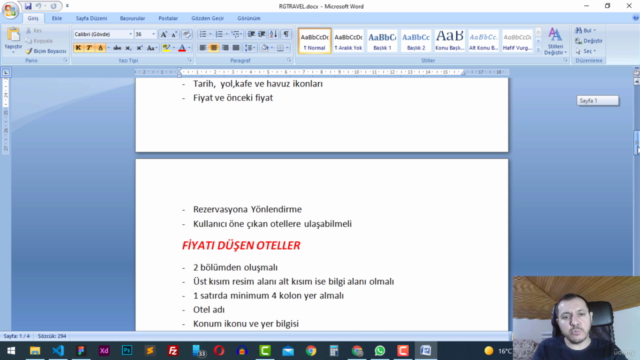Toggle underline A button
Viewport: 640px width, 360px height.
click(x=100, y=48)
